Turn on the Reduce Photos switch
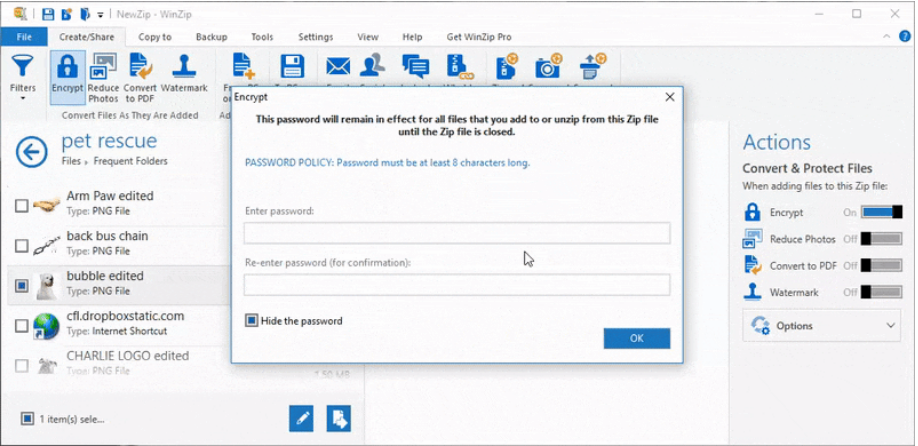Screen dimensions: 918x446 (x=882, y=239)
